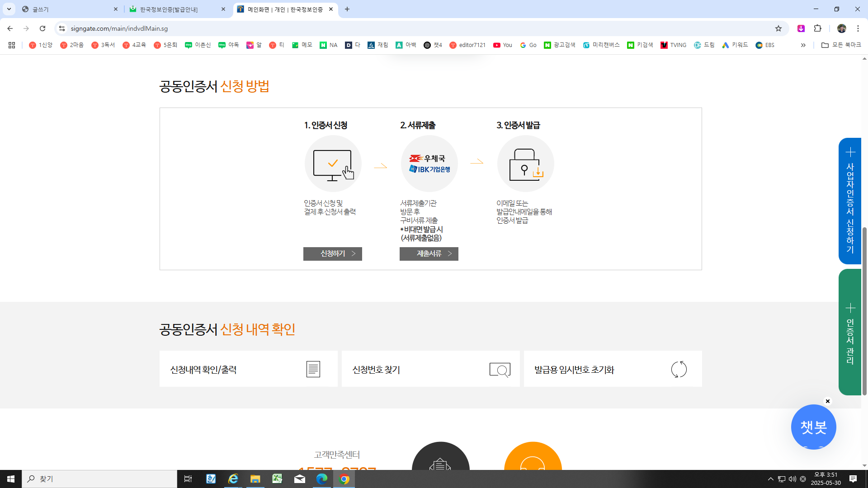The image size is (868, 488).
Task: Open the 챗봇 chat bubble
Action: [x=813, y=427]
